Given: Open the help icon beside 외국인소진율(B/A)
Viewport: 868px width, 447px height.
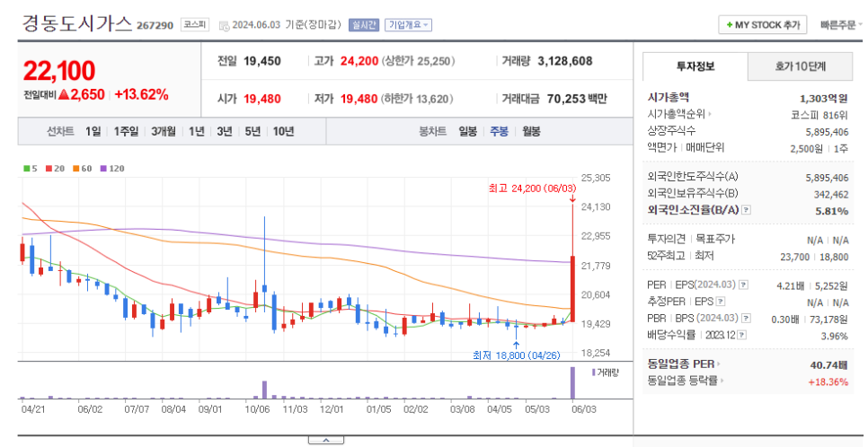Looking at the screenshot, I should tap(746, 210).
